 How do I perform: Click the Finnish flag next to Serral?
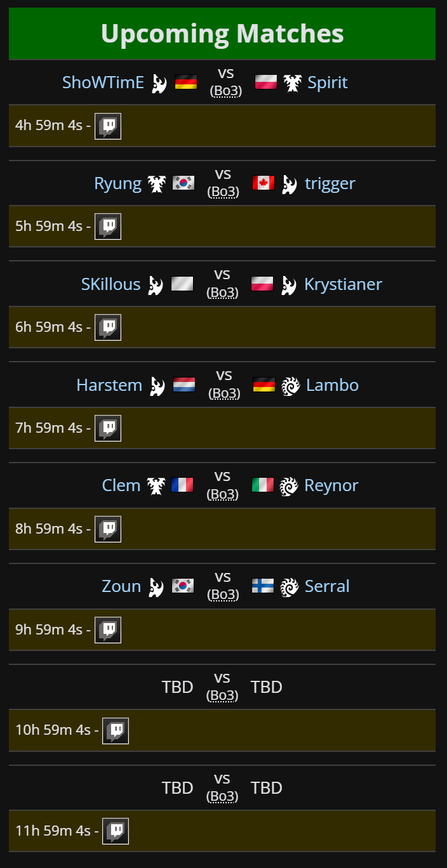coord(263,586)
